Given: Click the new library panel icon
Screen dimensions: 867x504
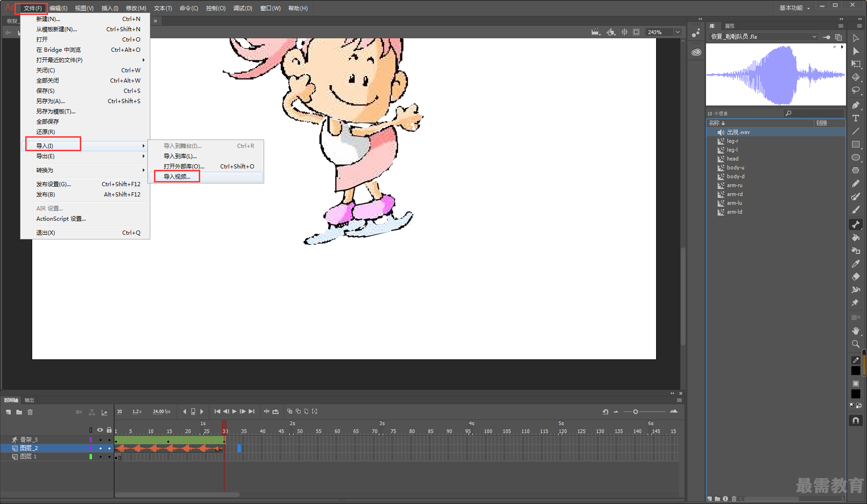Looking at the screenshot, I should (x=839, y=37).
